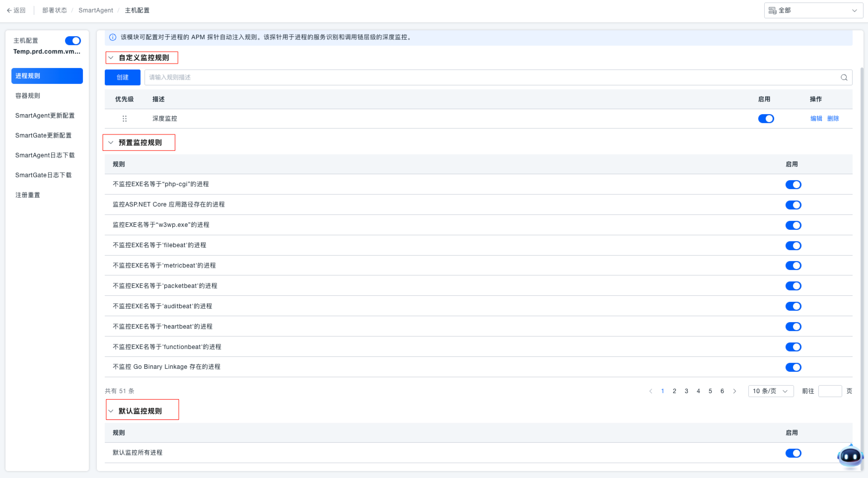Screen dimensions: 868x478
Task: Toggle the 主机配置 host switch
Action: [x=73, y=41]
